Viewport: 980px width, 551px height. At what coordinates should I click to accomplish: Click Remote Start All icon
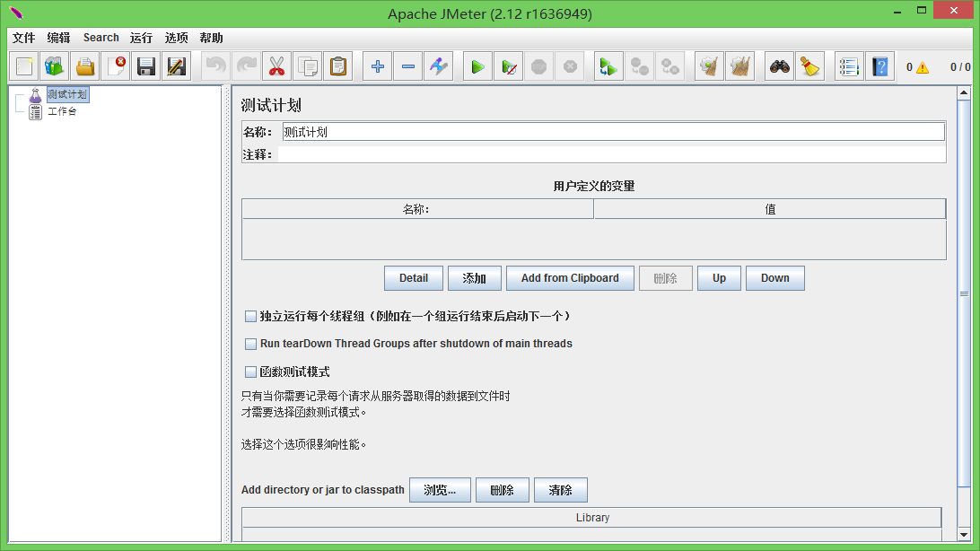[608, 66]
